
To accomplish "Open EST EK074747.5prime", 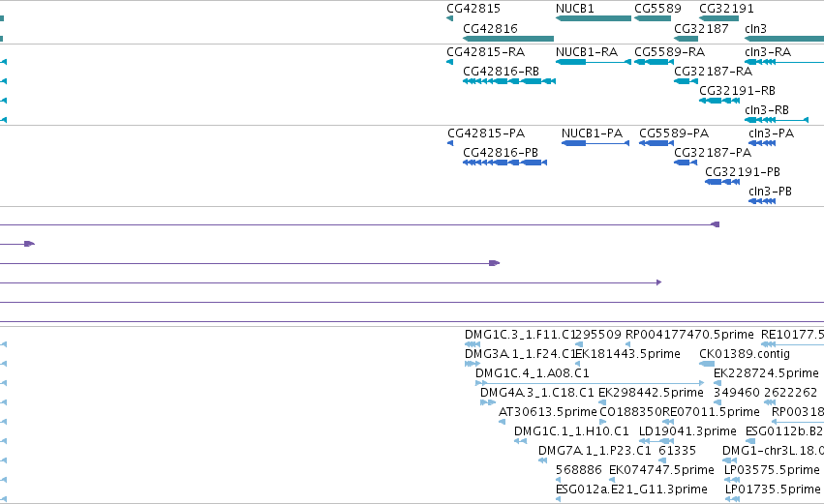I will [x=661, y=469].
